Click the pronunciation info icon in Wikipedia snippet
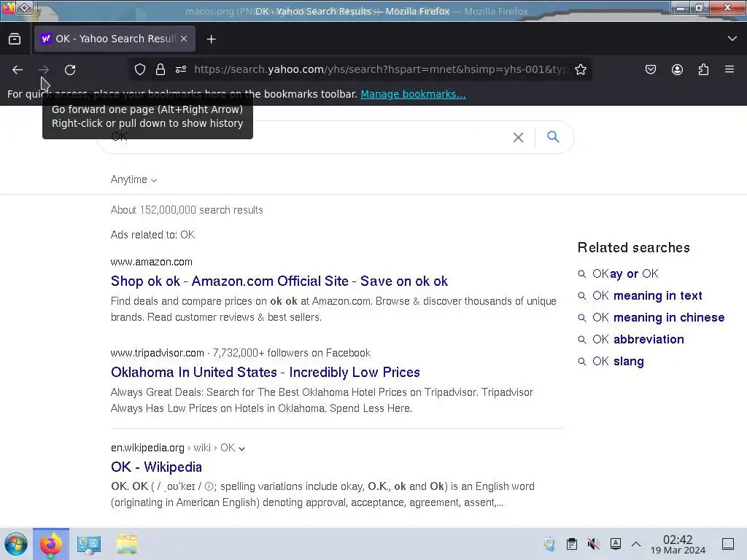The image size is (747, 560). (x=209, y=486)
